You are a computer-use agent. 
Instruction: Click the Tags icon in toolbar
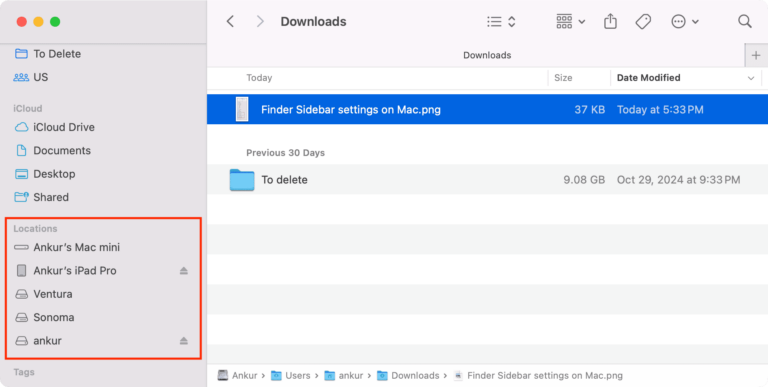(643, 22)
